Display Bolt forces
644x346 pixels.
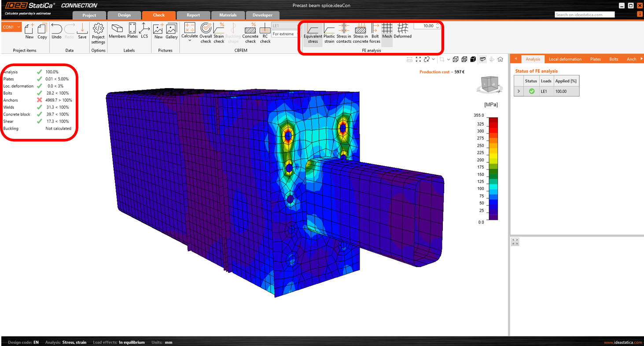375,33
